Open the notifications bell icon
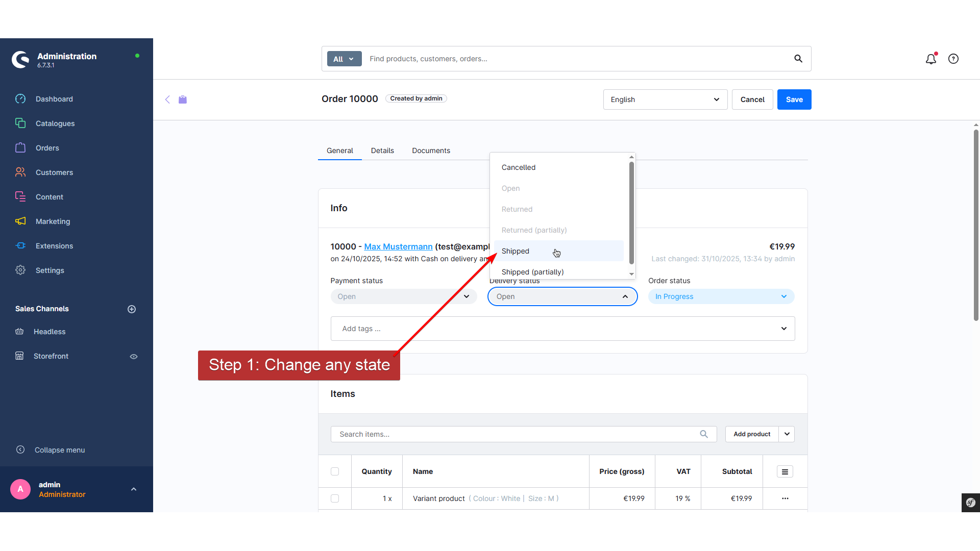980x551 pixels. click(930, 59)
